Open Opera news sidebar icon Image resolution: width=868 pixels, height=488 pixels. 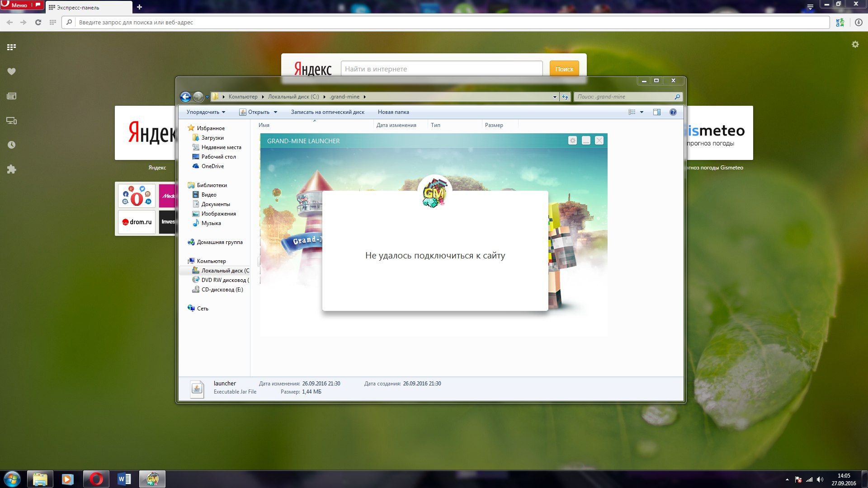pos(11,96)
